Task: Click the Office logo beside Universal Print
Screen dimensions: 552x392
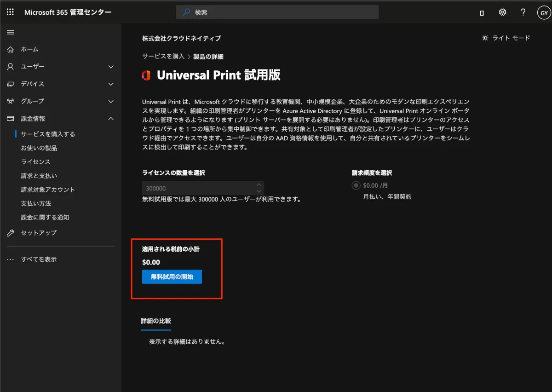Action: pos(146,75)
